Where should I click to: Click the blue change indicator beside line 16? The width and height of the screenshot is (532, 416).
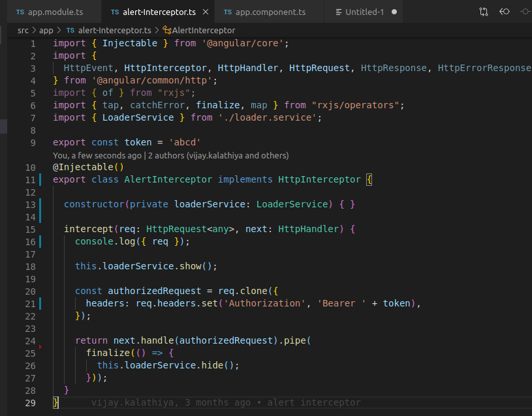point(40,242)
